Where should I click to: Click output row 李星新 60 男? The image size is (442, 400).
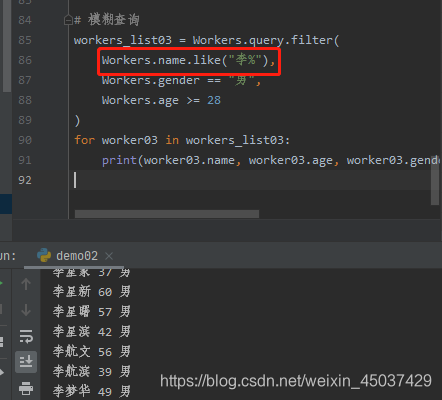click(92, 292)
